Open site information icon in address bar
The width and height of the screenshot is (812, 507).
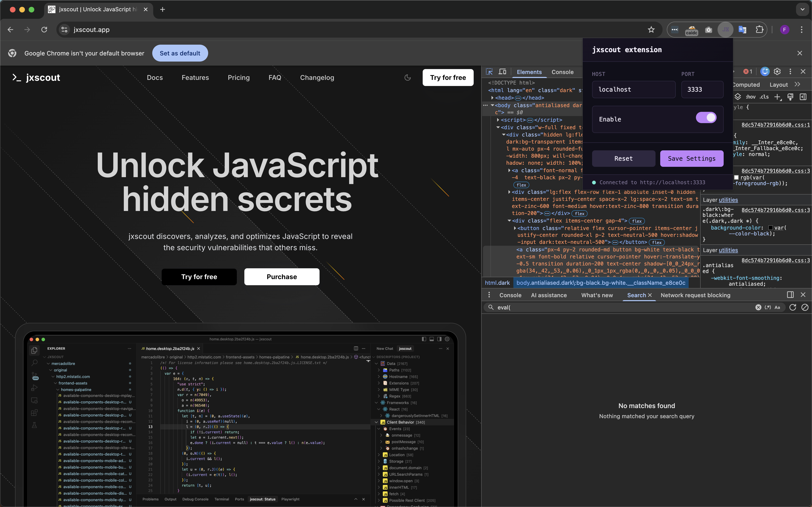pos(64,30)
